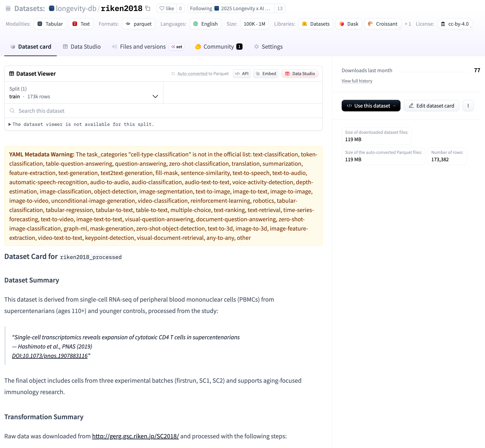Click the Dask library tag
The width and height of the screenshot is (485, 448).
click(349, 24)
